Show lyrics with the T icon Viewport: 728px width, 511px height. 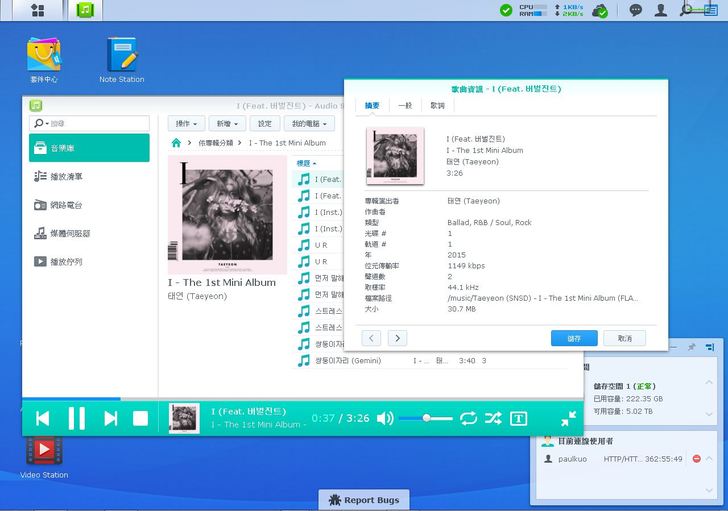[x=519, y=418]
